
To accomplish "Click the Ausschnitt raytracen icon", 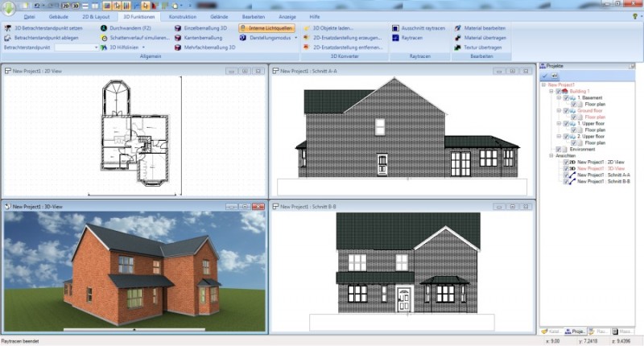I will 395,27.
